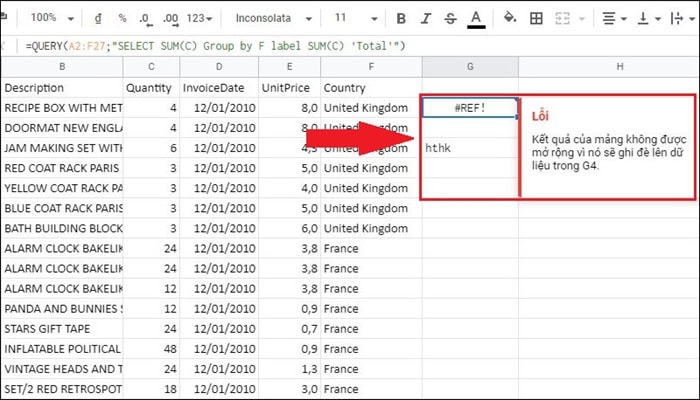Format as currency

pyautogui.click(x=96, y=18)
